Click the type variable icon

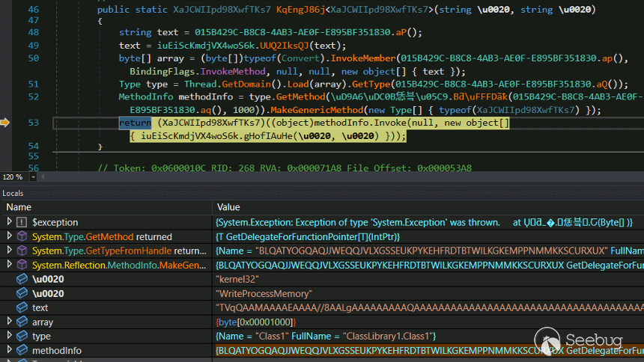22,336
